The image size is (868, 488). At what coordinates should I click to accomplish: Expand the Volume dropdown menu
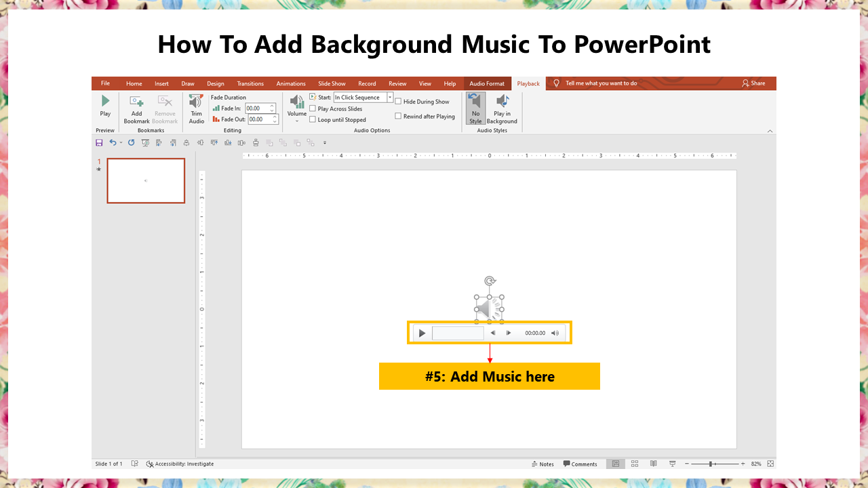pos(297,121)
